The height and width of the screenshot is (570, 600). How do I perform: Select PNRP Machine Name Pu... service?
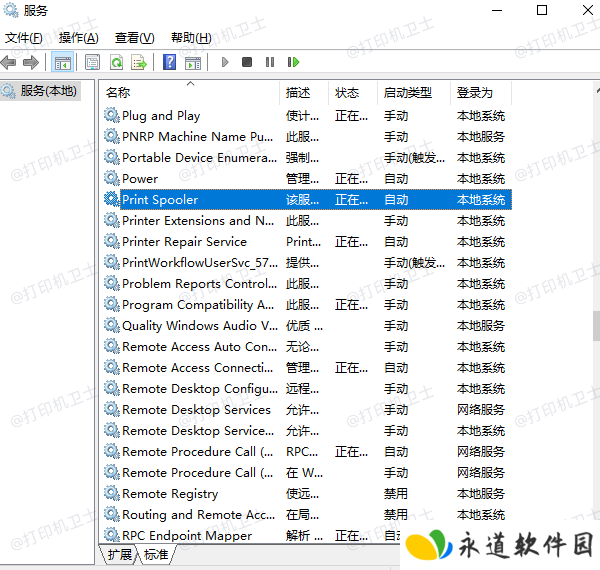coord(197,137)
